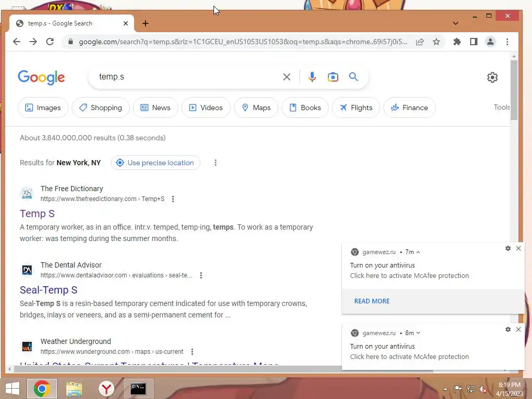Open the taskbar clock showing 8:19 PM

pyautogui.click(x=509, y=389)
